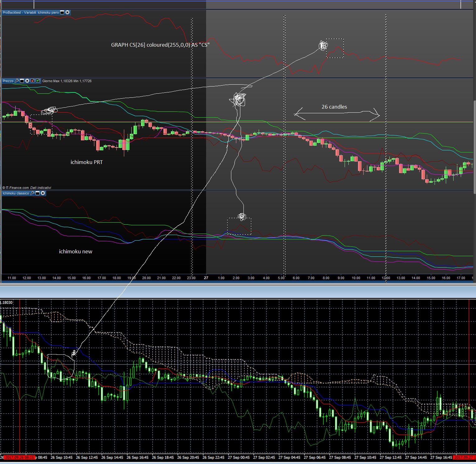
Task: Click the vertical scrollbar at right edge
Action: click(x=474, y=146)
